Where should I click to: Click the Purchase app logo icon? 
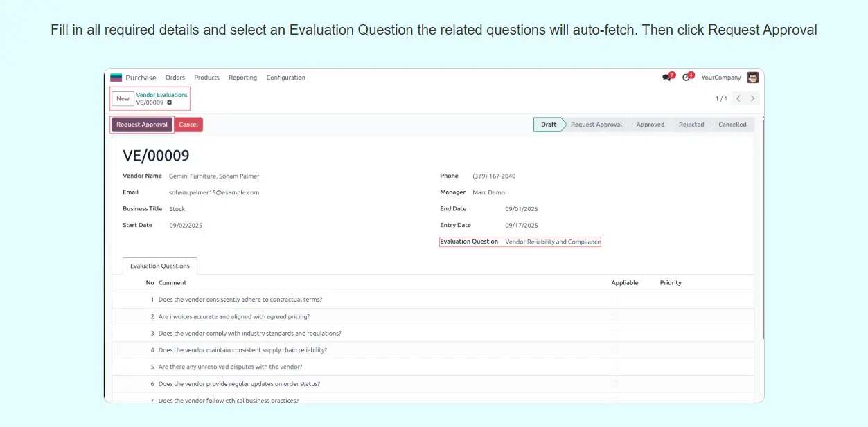[116, 78]
